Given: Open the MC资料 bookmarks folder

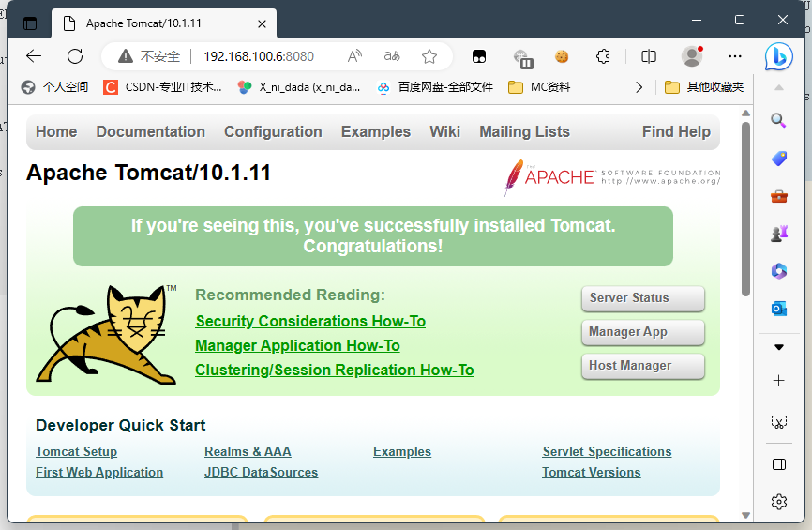Looking at the screenshot, I should [x=539, y=87].
